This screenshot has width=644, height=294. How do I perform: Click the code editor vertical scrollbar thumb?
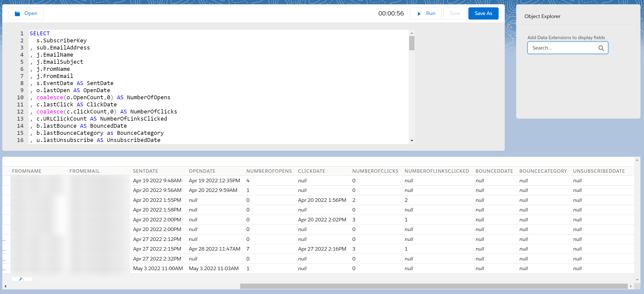pos(412,43)
